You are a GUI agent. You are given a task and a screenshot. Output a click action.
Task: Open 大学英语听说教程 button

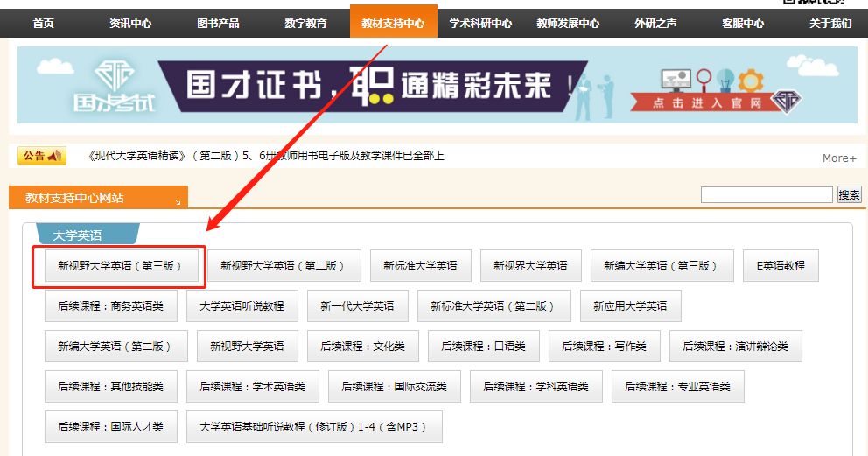[241, 306]
